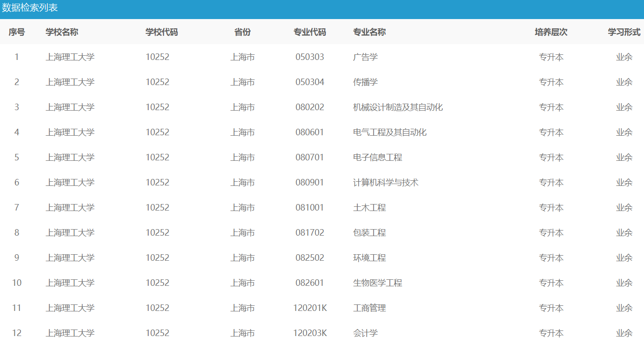Click 上海市 in the 电子信息工程 row

click(243, 158)
